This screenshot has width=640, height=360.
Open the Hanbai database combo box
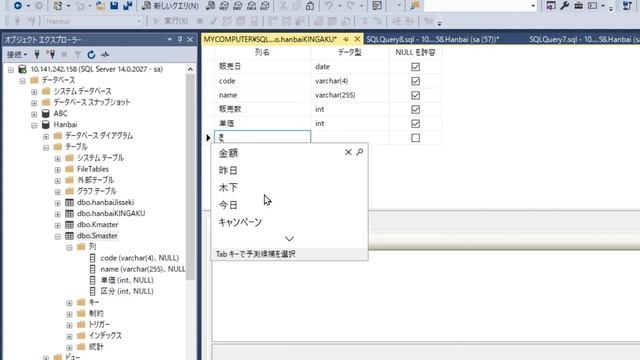pyautogui.click(x=93, y=21)
